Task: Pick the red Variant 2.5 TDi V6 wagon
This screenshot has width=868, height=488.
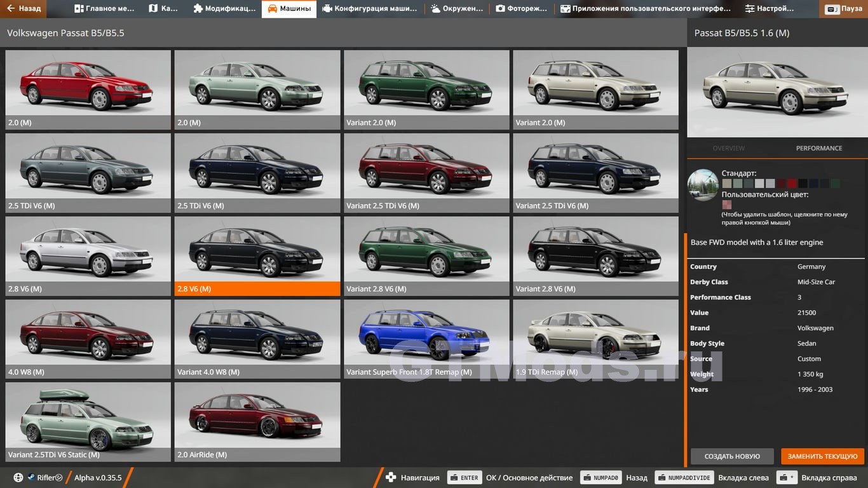Action: 426,173
